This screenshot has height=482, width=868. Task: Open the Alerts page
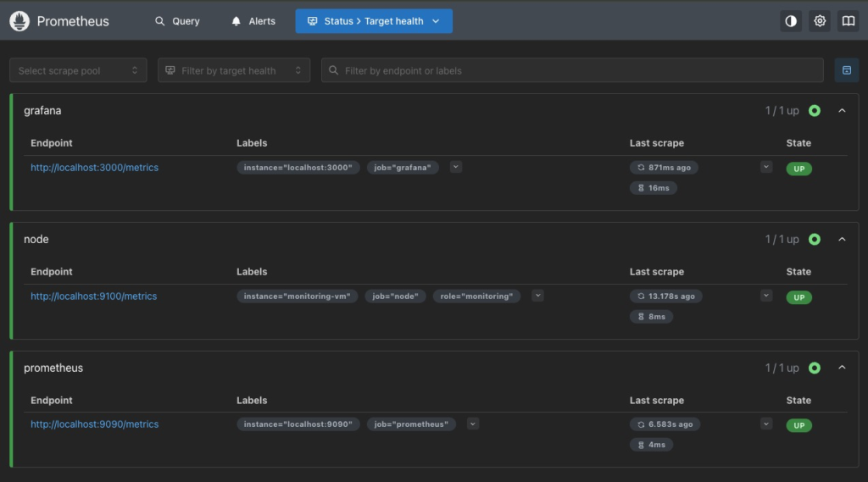click(x=253, y=21)
